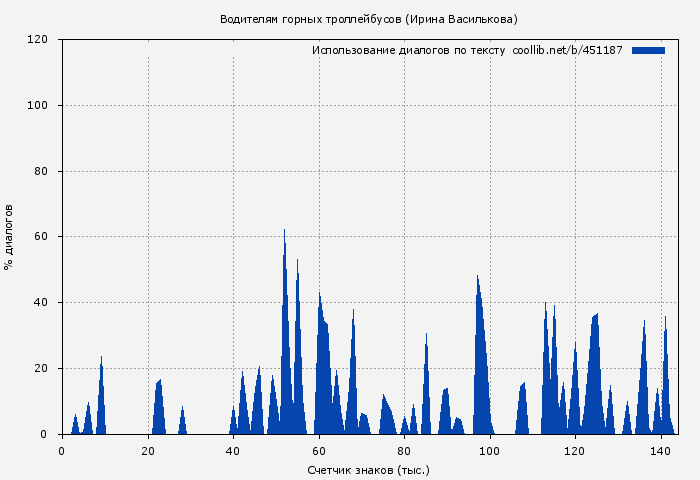Image resolution: width=700 pixels, height=480 pixels.
Task: Click the blue legend color swatch
Action: click(x=648, y=50)
